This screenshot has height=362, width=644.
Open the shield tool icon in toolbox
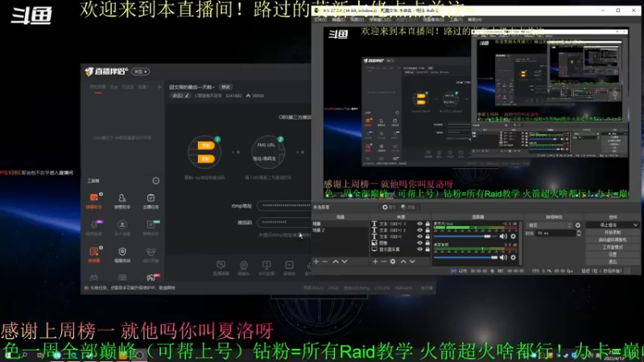coord(122,253)
